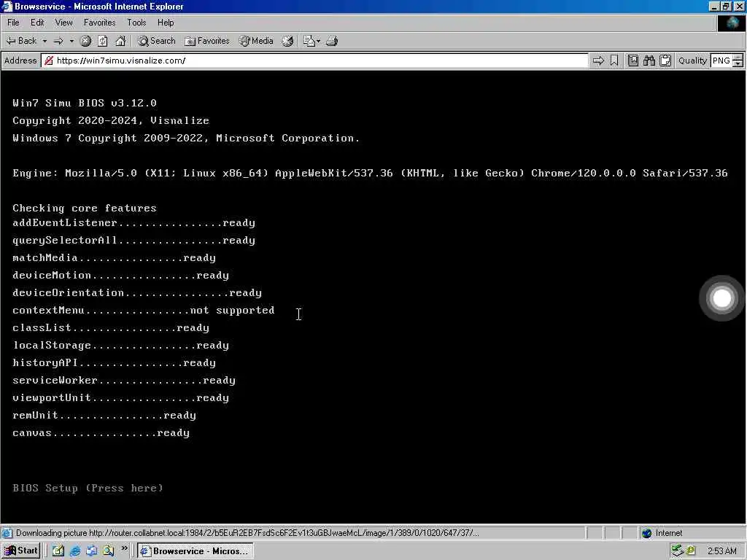Screen dimensions: 747x560
Task: Open the File menu
Action: coord(13,23)
